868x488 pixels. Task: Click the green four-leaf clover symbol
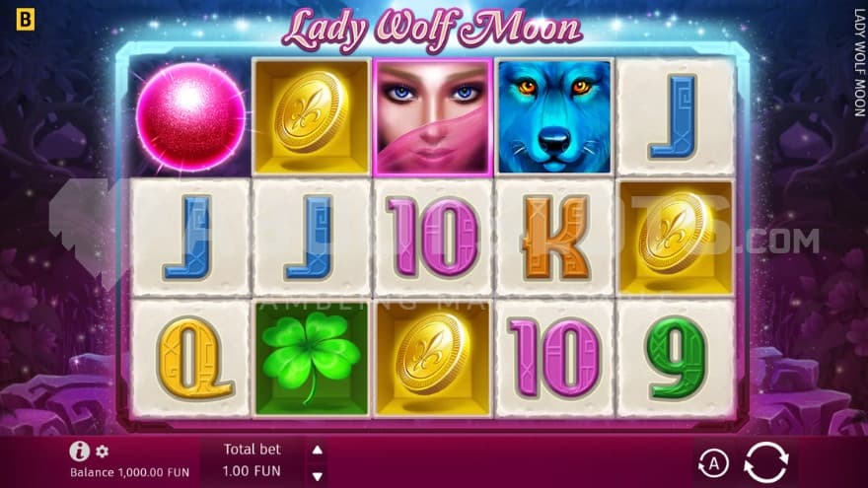[311, 358]
